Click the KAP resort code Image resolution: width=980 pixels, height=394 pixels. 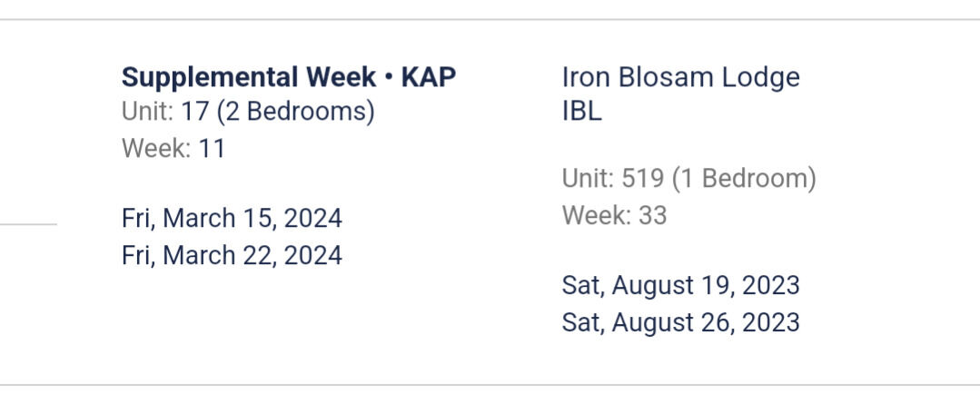coord(429,77)
